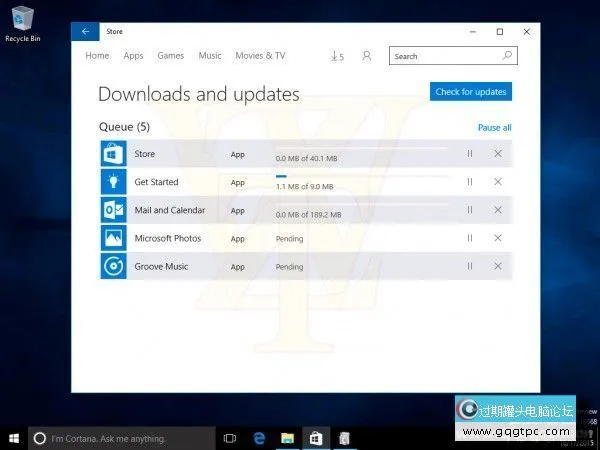Cancel the Groove Music pending download
This screenshot has width=600, height=450.
coord(498,266)
